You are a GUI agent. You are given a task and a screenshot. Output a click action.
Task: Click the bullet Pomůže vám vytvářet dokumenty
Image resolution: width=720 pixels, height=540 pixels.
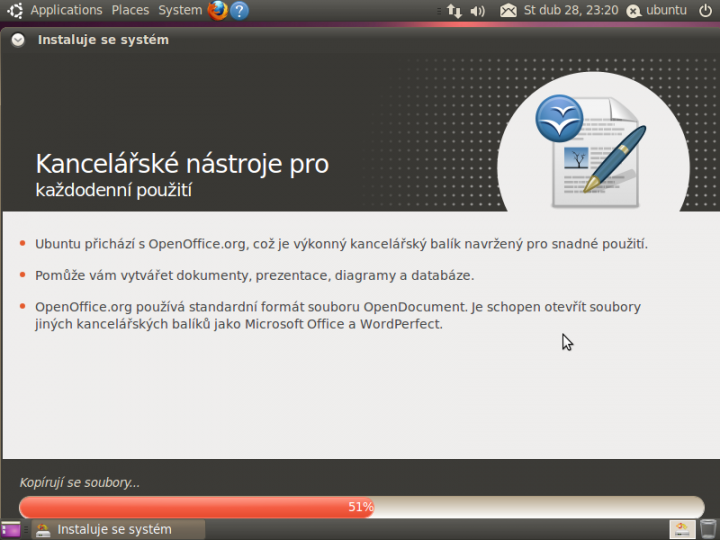tap(254, 276)
